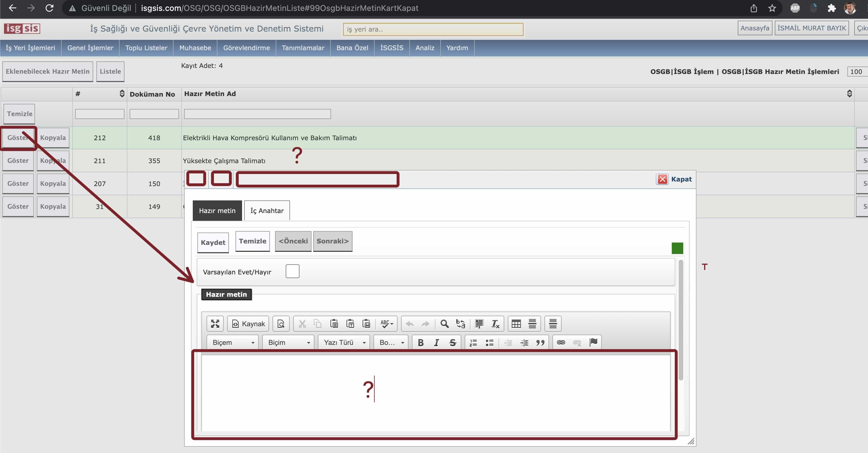Expand the Yazı Türü font dropdown
This screenshot has width=868, height=453.
344,343
